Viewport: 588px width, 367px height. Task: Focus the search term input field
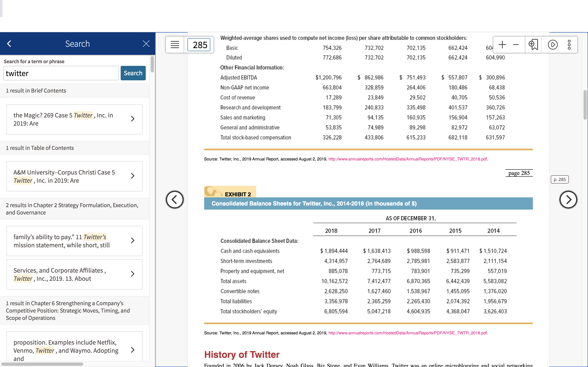pyautogui.click(x=61, y=73)
